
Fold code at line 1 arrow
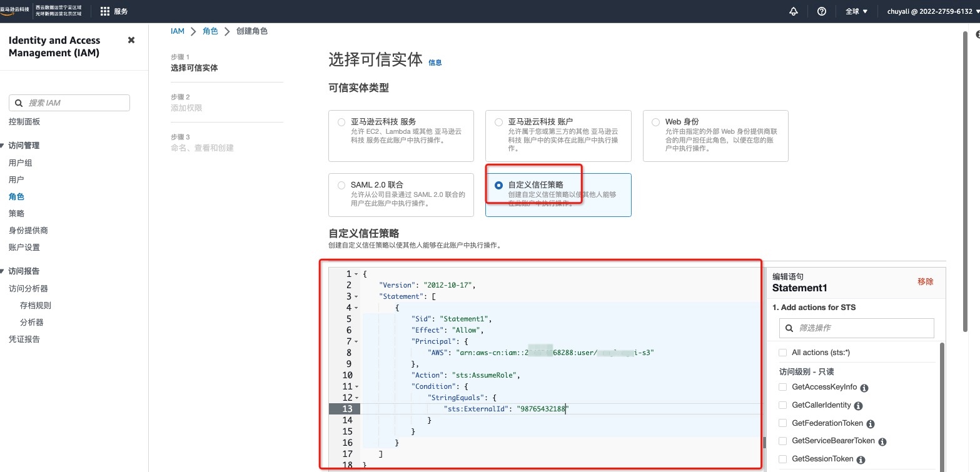point(356,274)
